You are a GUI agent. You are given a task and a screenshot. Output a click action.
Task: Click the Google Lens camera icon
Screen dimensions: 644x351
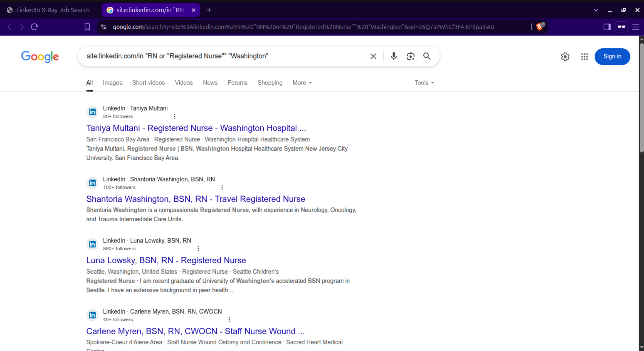click(410, 56)
